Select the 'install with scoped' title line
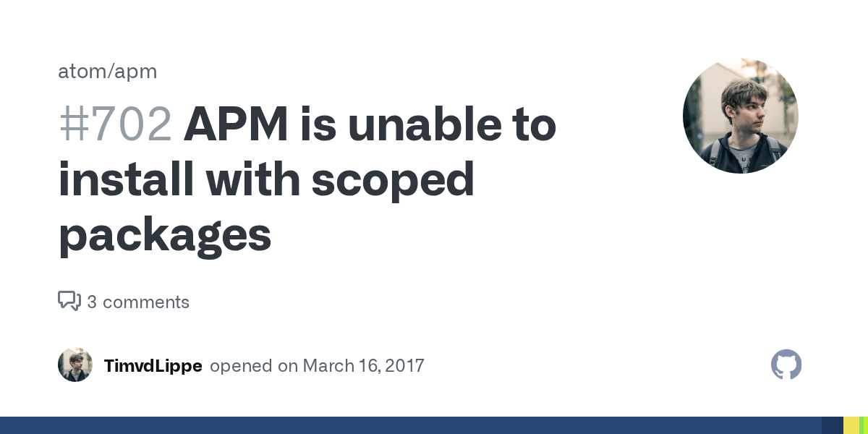The height and width of the screenshot is (434, 868). [x=266, y=179]
